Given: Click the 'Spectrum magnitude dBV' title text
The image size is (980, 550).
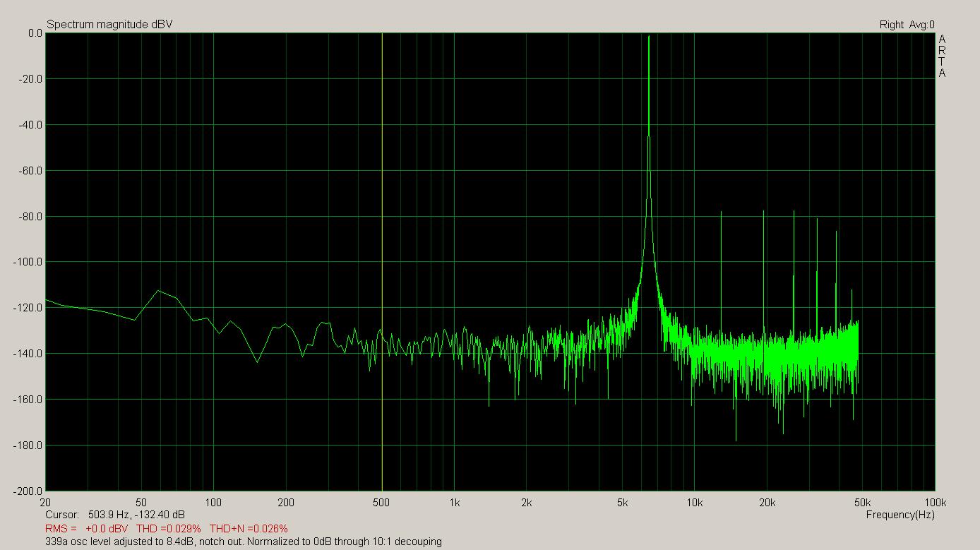Looking at the screenshot, I should point(109,25).
